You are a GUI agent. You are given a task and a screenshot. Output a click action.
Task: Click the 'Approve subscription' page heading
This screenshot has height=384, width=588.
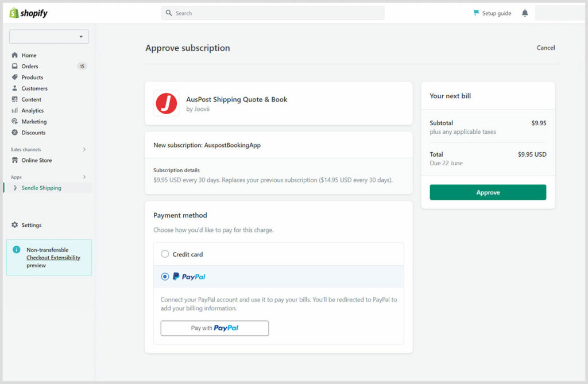(188, 48)
